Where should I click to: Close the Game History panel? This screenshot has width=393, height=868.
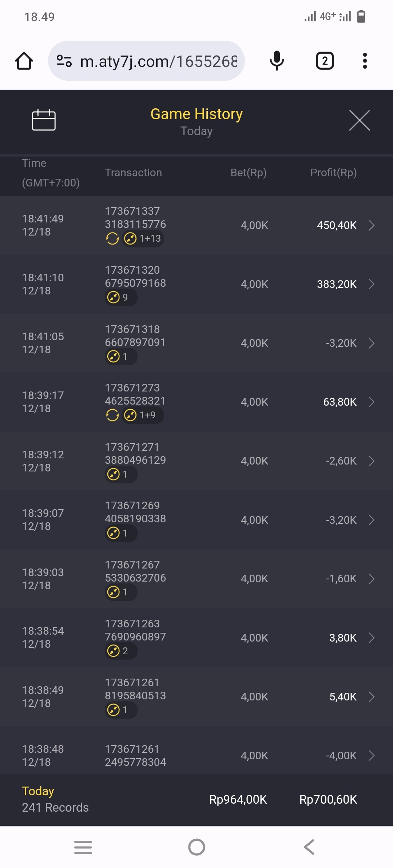359,120
